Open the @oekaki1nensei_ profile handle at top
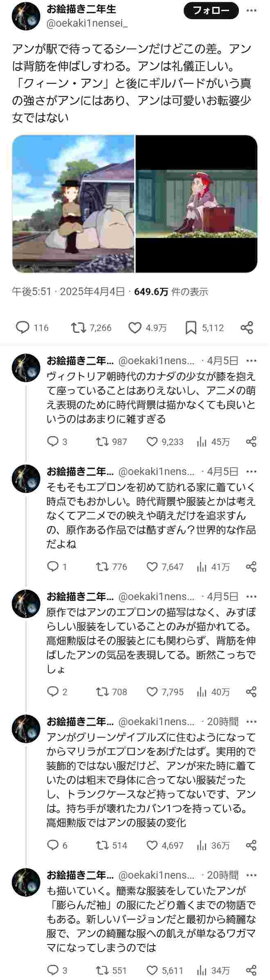Image resolution: width=270 pixels, height=980 pixels. [x=87, y=24]
